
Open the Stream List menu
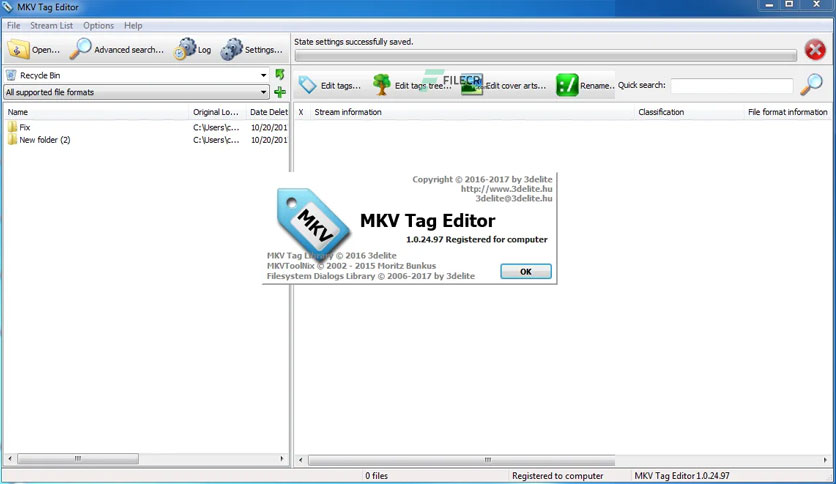click(x=51, y=26)
